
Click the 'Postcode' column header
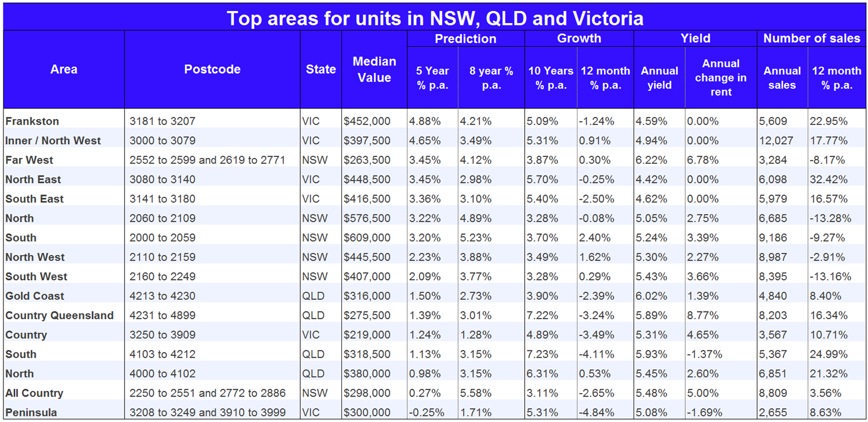pyautogui.click(x=212, y=69)
